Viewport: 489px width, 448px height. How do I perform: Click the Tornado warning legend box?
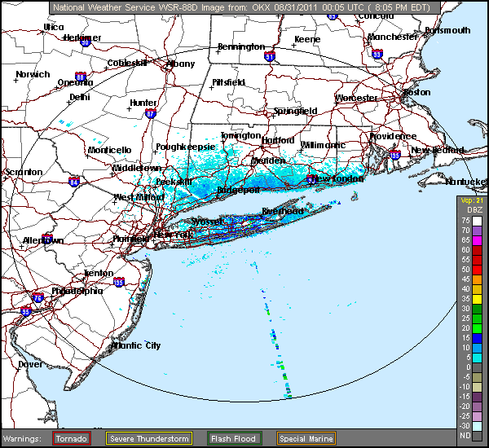tap(72, 438)
